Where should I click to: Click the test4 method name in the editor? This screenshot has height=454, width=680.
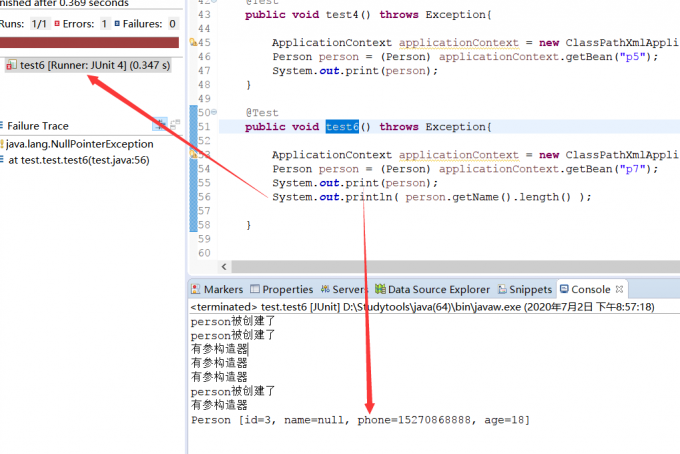tap(342, 14)
